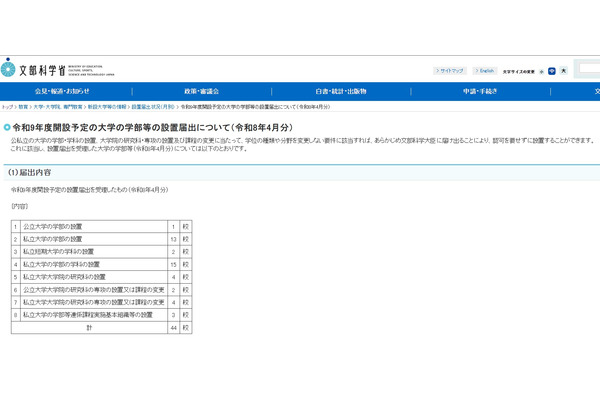The image size is (600, 400).
Task: Click the 計 total cell
Action: pos(89,328)
